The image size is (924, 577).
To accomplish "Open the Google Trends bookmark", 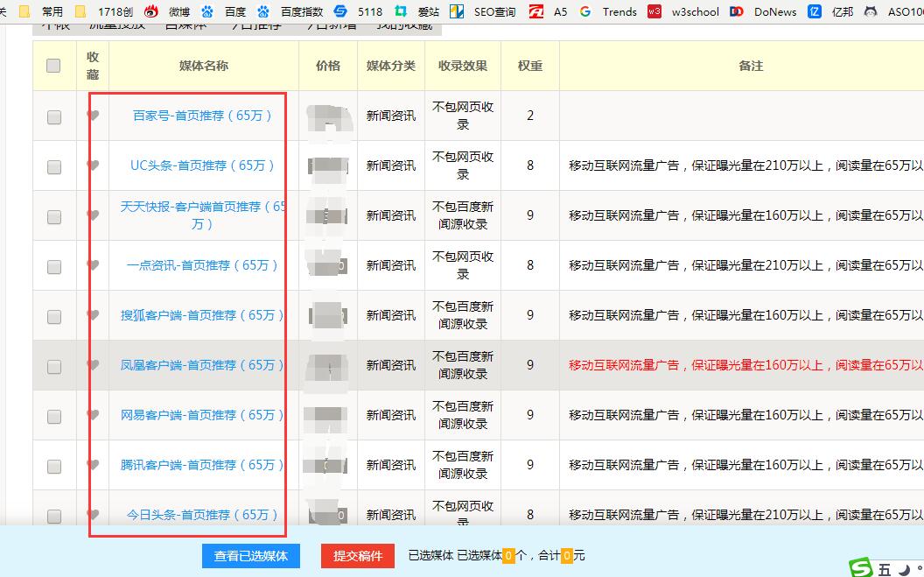I will 607,11.
